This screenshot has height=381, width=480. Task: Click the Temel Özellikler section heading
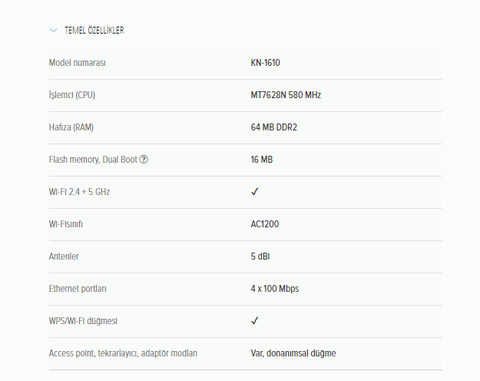(x=94, y=30)
